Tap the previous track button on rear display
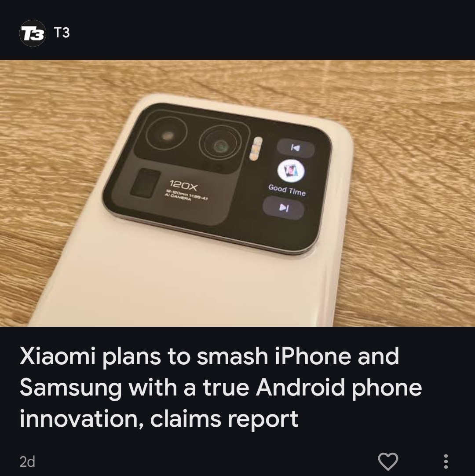The image size is (475, 476). coord(296,148)
